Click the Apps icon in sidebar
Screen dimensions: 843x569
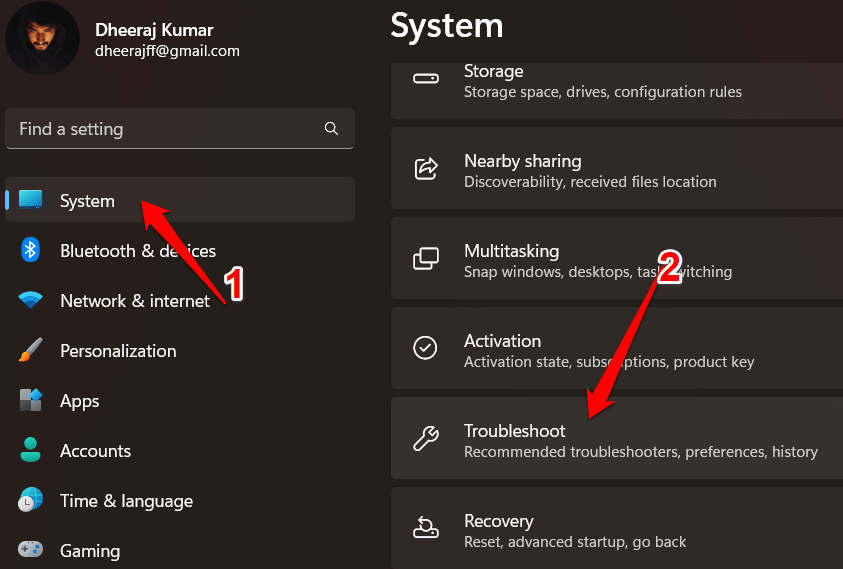click(x=31, y=400)
